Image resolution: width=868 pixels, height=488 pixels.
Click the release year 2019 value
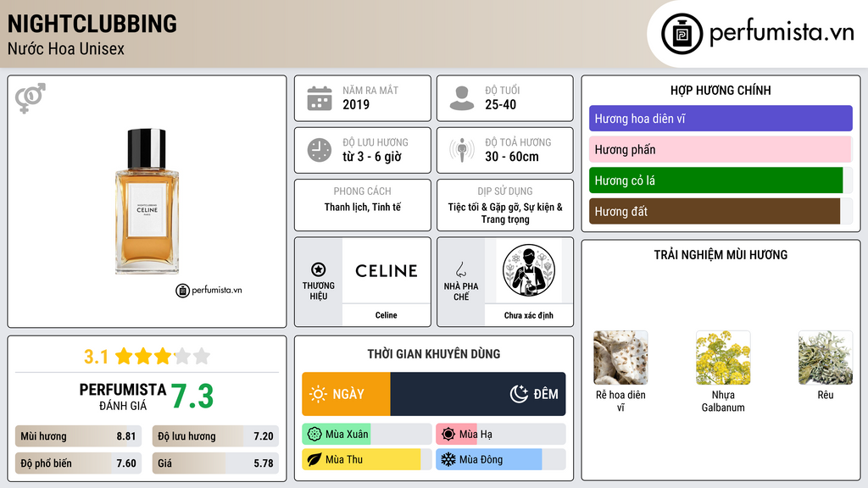pos(356,104)
